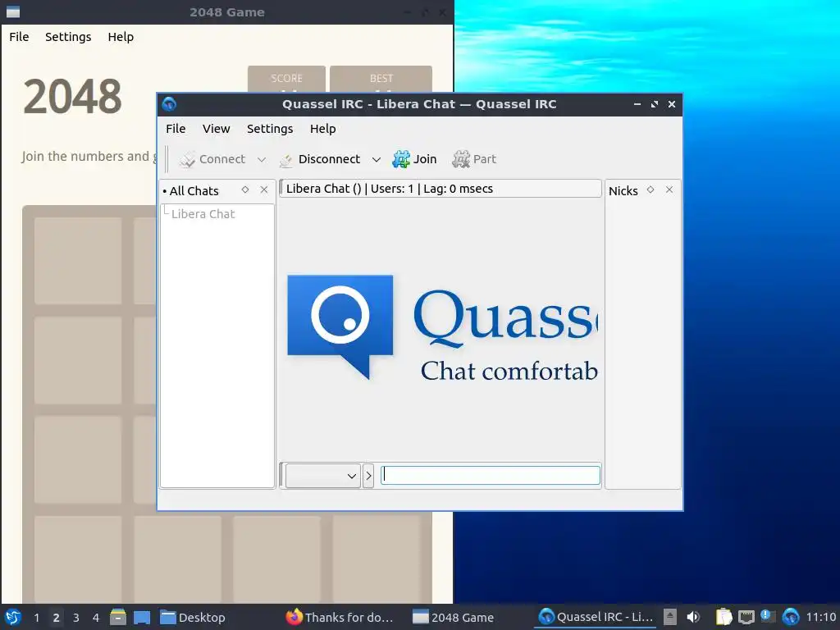
Task: Click Disconnect in the Quassel toolbar
Action: click(320, 159)
